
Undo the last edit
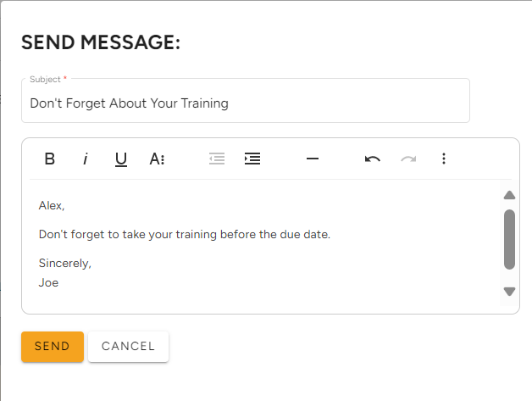(x=373, y=159)
